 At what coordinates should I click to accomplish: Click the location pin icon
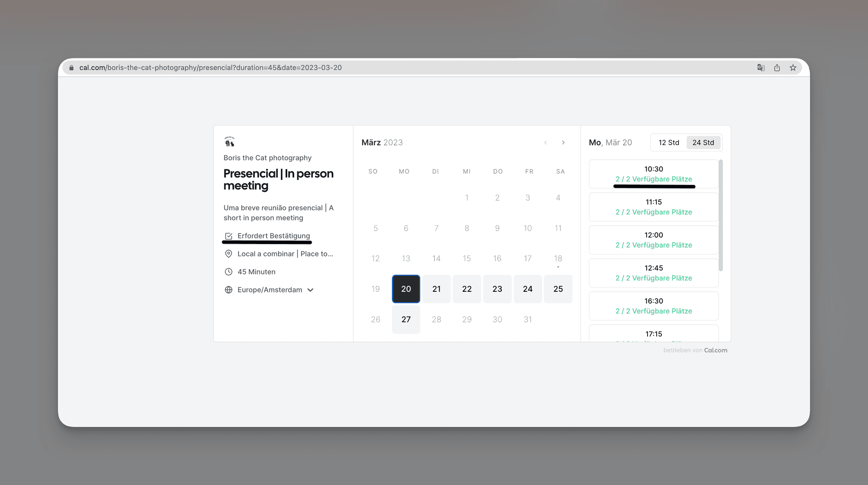click(x=229, y=254)
